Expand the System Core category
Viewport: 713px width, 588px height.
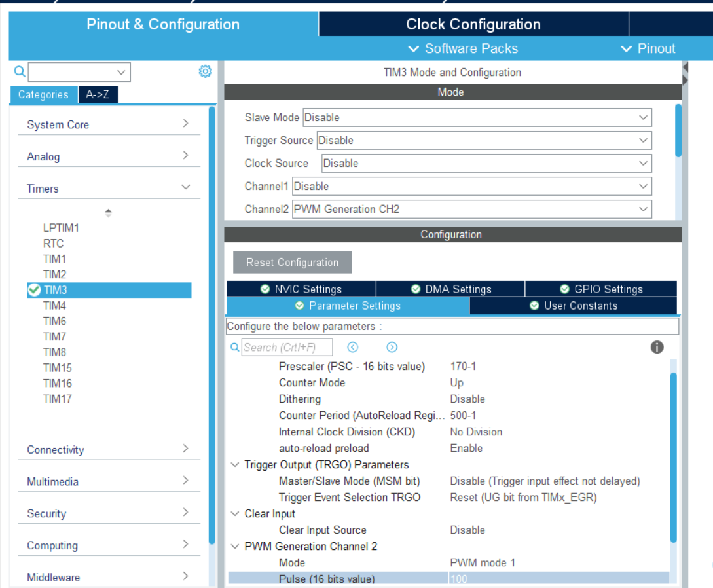[x=109, y=124]
